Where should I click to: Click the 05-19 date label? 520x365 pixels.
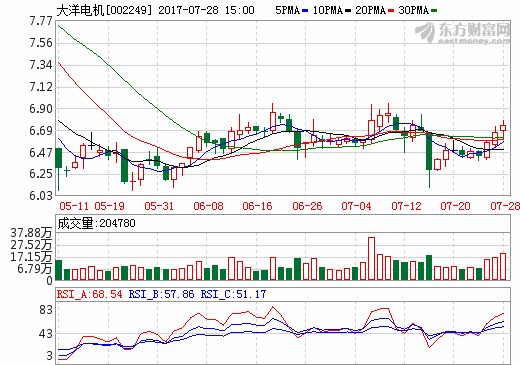pyautogui.click(x=109, y=206)
